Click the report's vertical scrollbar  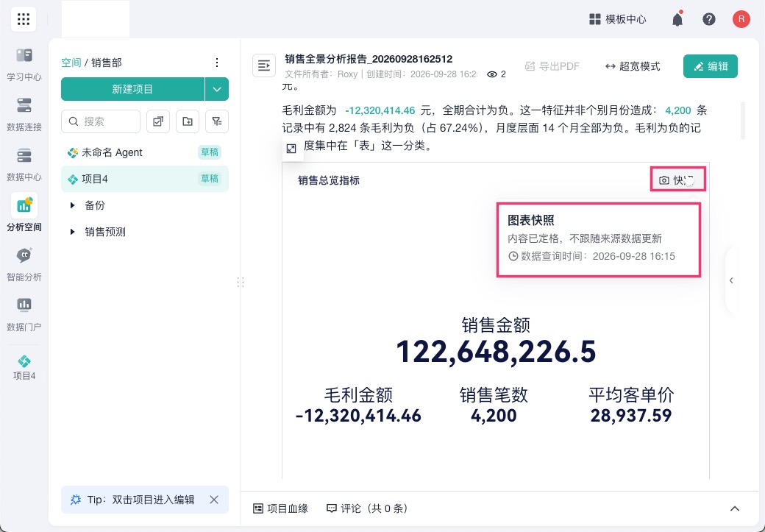[743, 121]
